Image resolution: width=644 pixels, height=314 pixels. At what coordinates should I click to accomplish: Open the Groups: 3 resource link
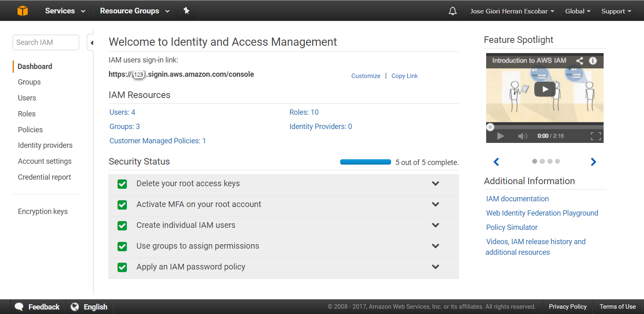tap(125, 127)
